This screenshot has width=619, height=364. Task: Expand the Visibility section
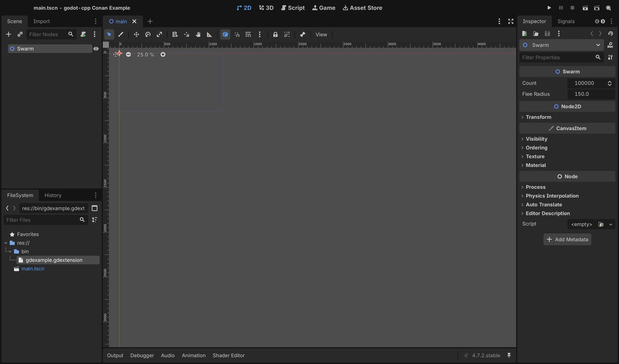point(567,139)
